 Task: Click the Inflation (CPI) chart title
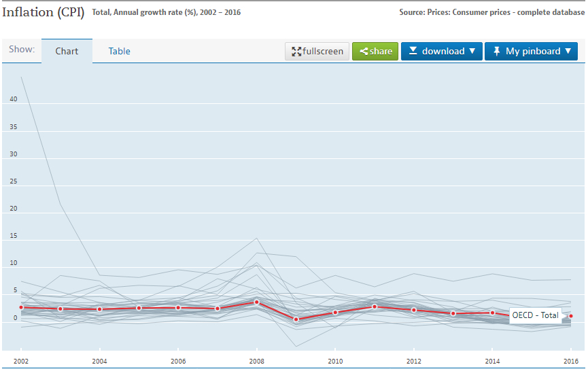pos(44,12)
